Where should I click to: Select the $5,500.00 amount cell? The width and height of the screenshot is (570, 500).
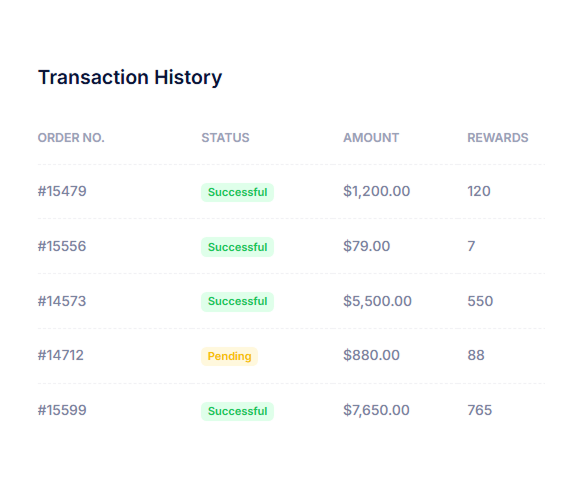pos(377,301)
